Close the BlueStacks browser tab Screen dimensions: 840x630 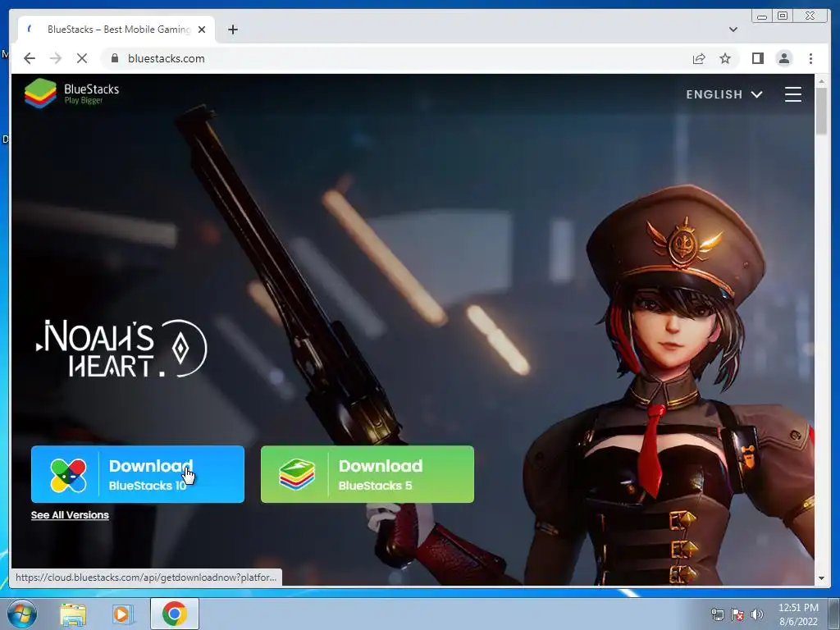(x=202, y=30)
